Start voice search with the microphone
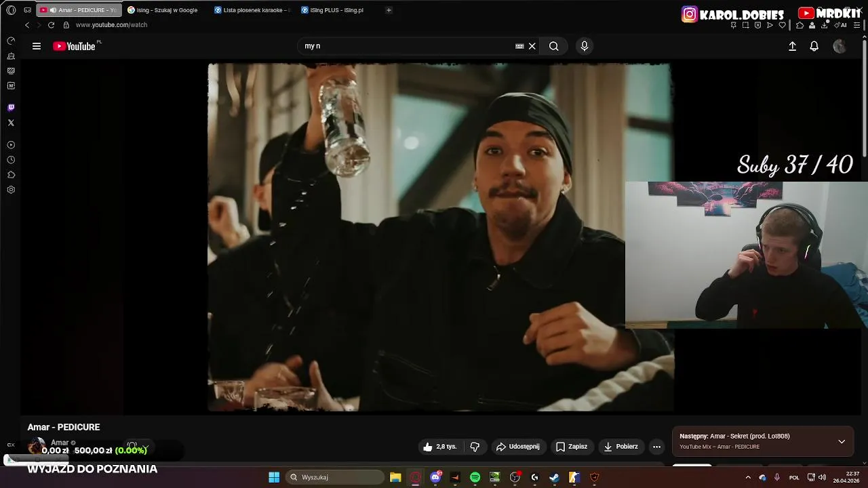The width and height of the screenshot is (868, 488). click(585, 46)
